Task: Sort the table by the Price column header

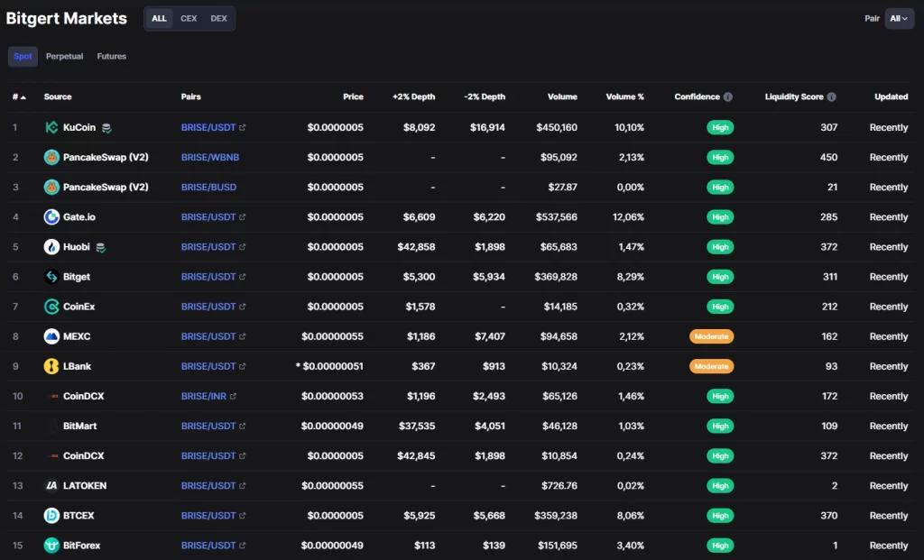Action: [353, 96]
